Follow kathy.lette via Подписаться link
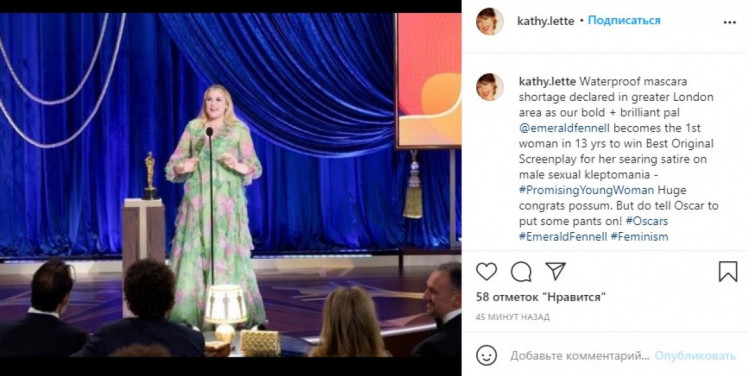Image resolution: width=748 pixels, height=376 pixels. [x=624, y=21]
